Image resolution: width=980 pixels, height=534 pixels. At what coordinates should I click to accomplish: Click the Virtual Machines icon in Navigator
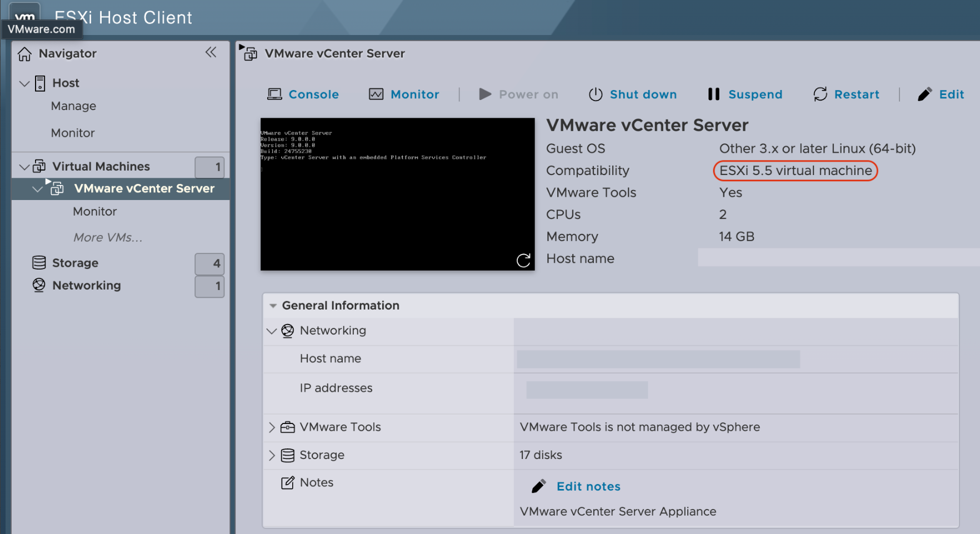pyautogui.click(x=39, y=166)
